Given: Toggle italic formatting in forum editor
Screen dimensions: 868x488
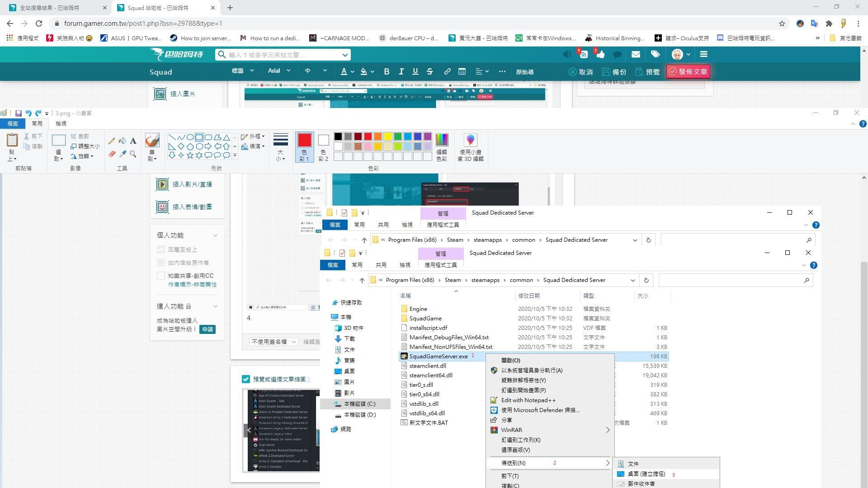Looking at the screenshot, I should pos(401,71).
